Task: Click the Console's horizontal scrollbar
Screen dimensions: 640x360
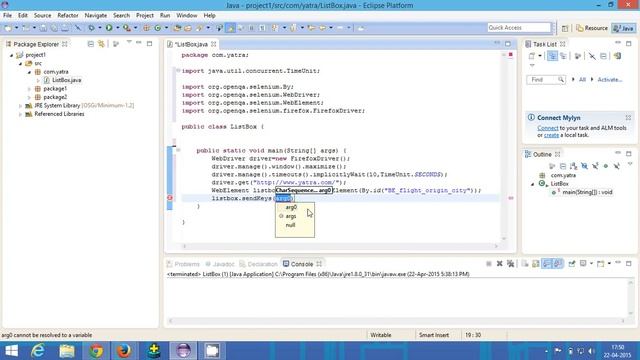Action: [x=396, y=321]
